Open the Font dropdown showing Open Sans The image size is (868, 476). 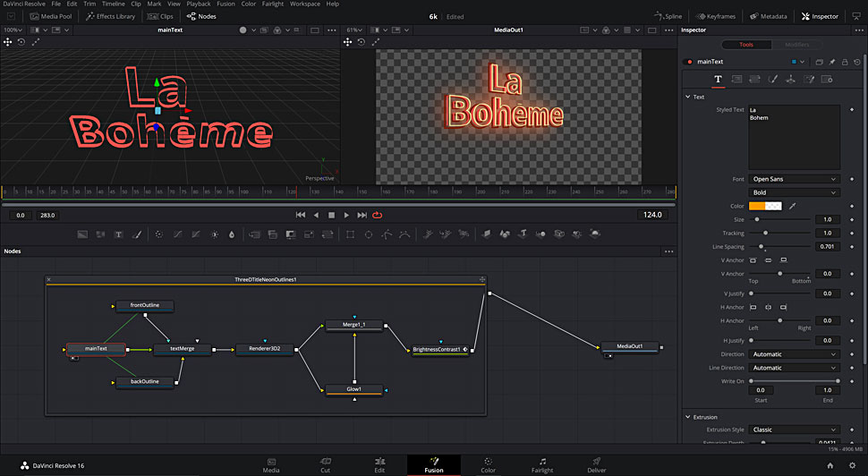(794, 179)
